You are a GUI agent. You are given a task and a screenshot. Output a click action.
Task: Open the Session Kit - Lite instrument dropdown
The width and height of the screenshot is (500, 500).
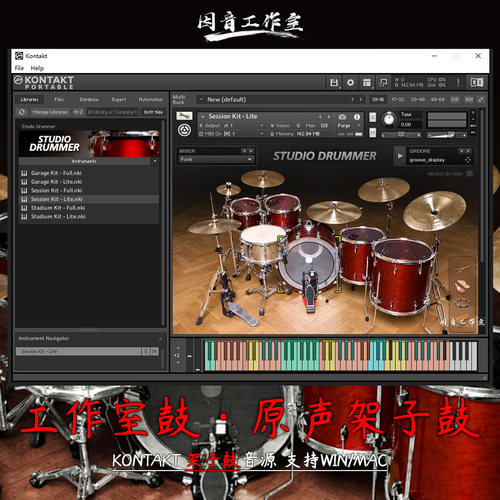tap(203, 116)
